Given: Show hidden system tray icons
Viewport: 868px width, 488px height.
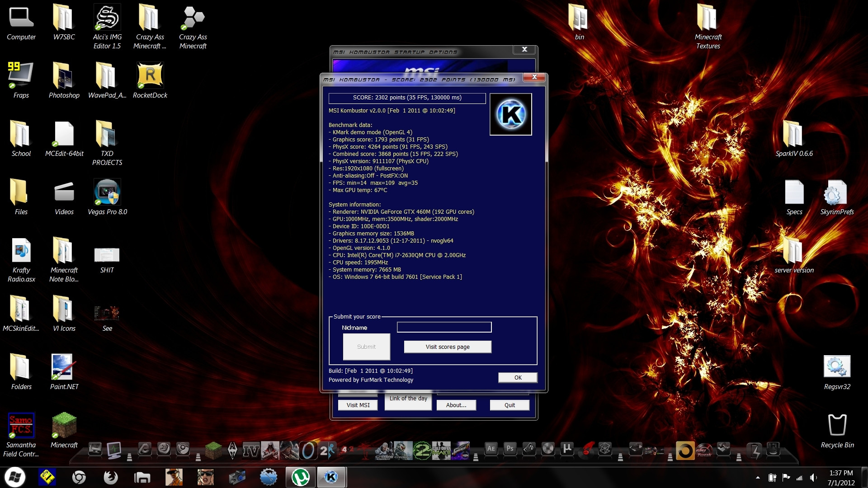Looking at the screenshot, I should (x=758, y=478).
